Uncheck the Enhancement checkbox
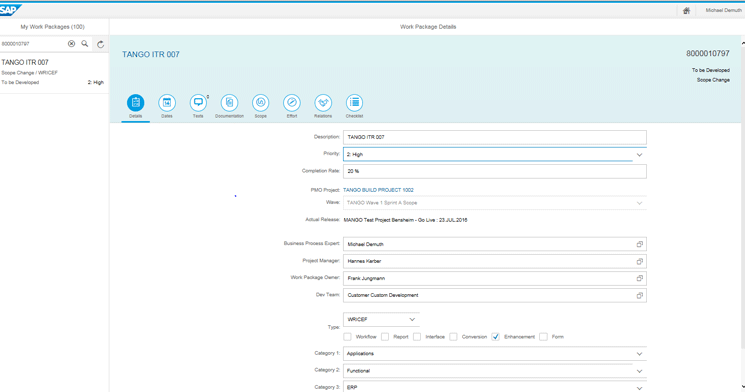The image size is (745, 392). 496,337
